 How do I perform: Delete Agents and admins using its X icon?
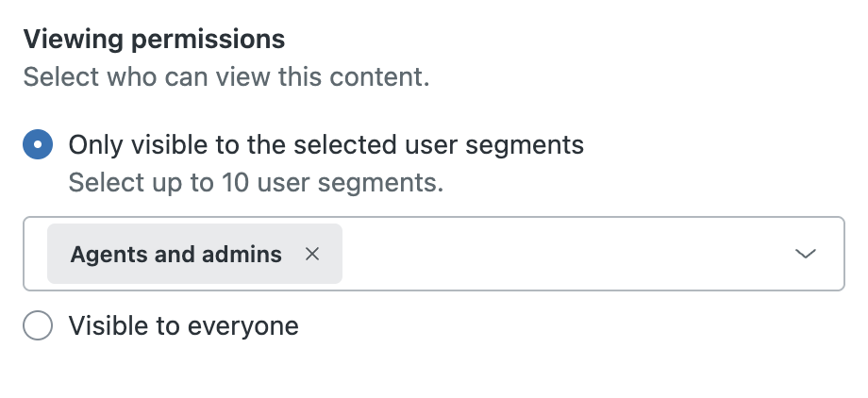(x=312, y=254)
